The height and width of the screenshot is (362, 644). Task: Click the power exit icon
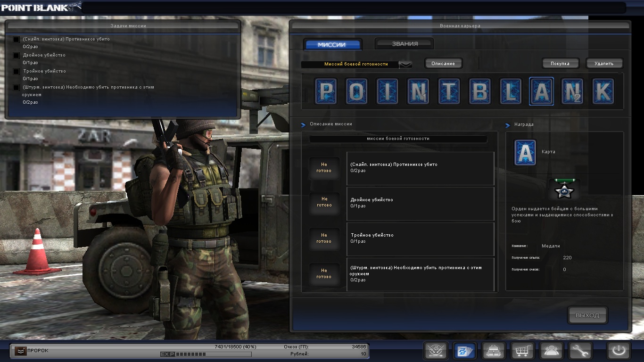pyautogui.click(x=619, y=351)
